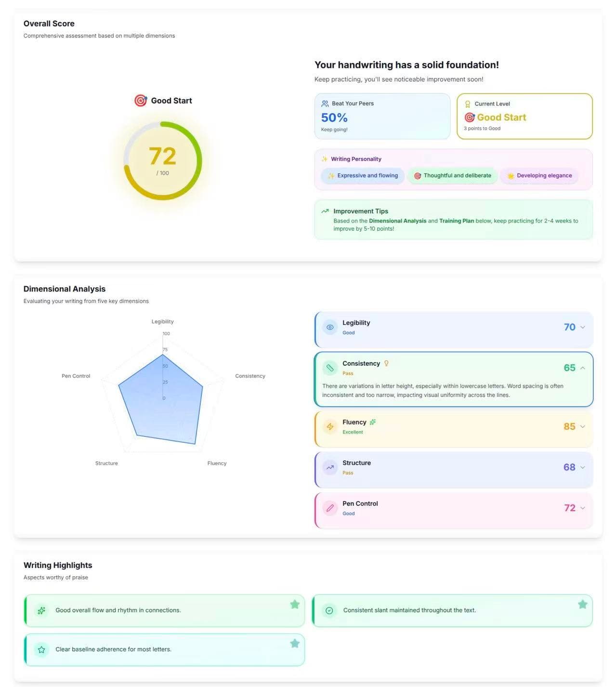Collapse the Consistency details panel
Image resolution: width=616 pixels, height=687 pixels.
[583, 367]
